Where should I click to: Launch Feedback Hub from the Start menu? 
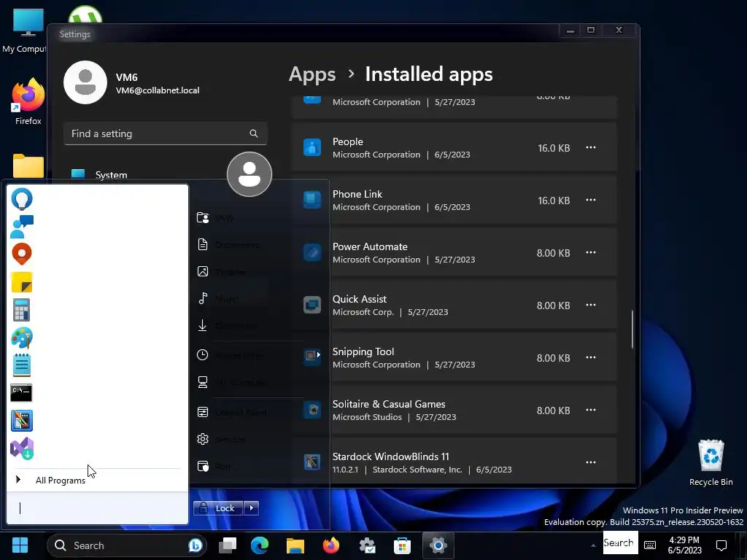(x=22, y=227)
